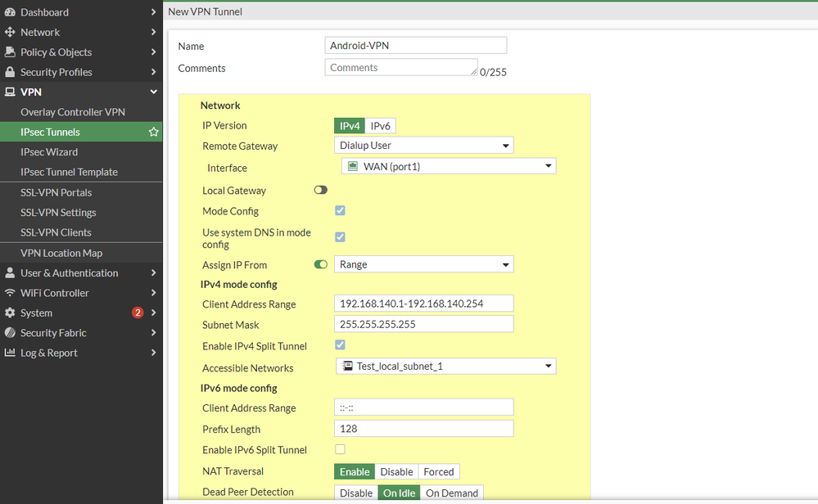Click the Comments field resize handle

[x=474, y=72]
